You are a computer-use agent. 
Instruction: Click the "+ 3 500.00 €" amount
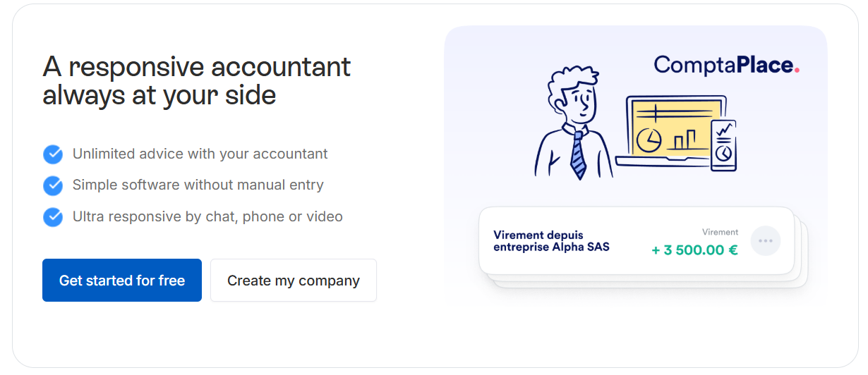(x=694, y=250)
